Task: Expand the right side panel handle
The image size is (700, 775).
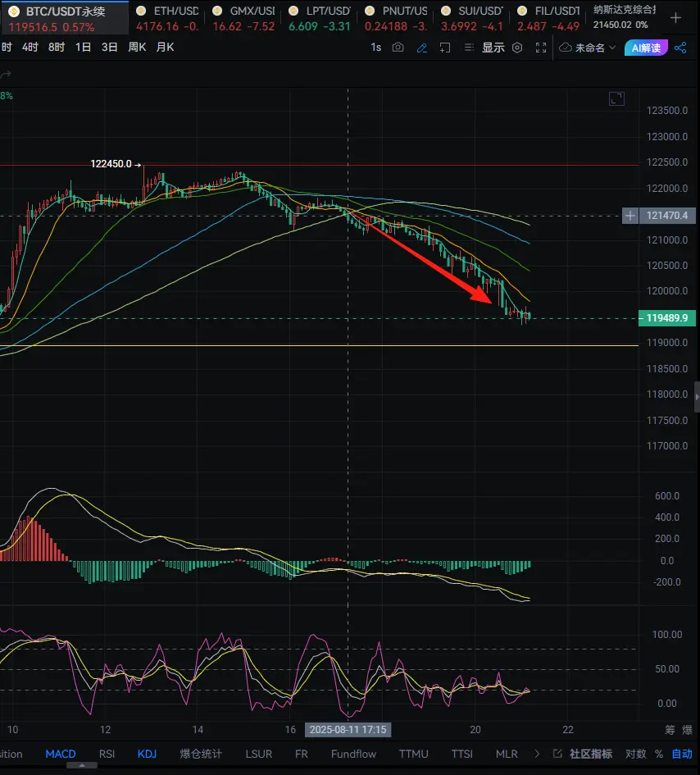Action: pos(697,396)
